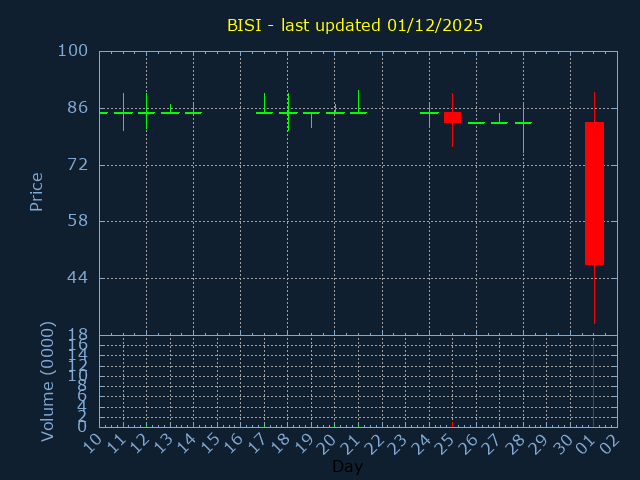Click the 'Price' y-axis label
The image size is (640, 480).
click(x=37, y=192)
